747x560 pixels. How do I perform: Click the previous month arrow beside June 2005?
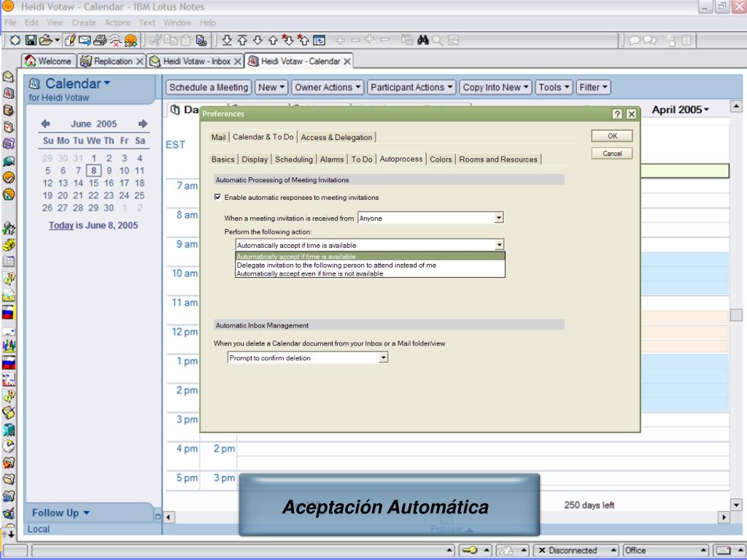(46, 124)
